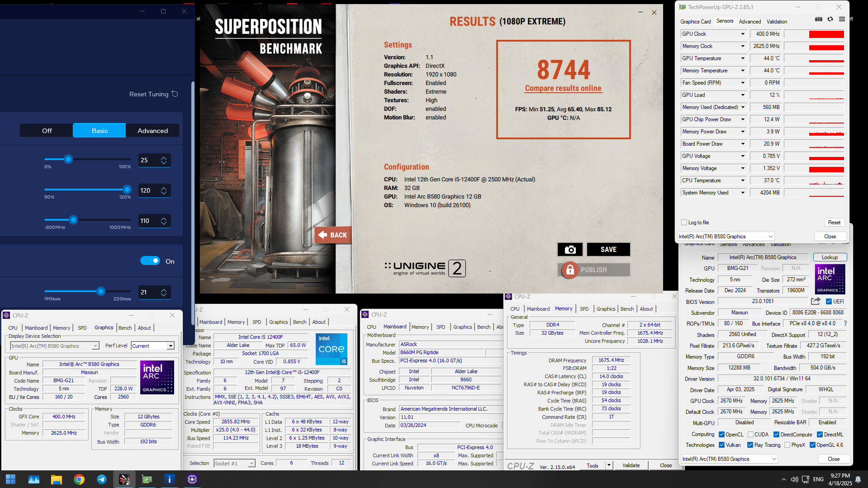This screenshot has height=488, width=868.
Task: Click the network display tray icon
Action: pyautogui.click(x=806, y=479)
